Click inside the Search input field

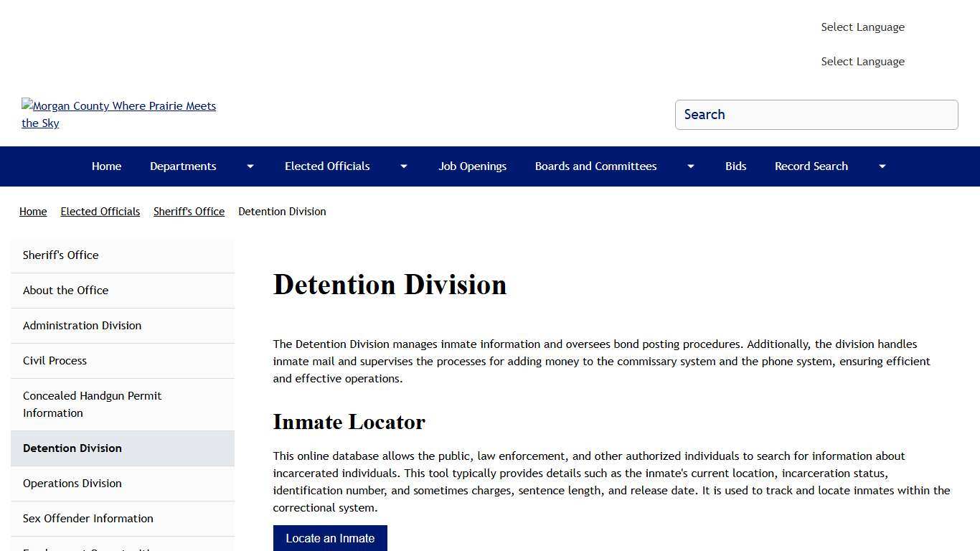click(816, 115)
